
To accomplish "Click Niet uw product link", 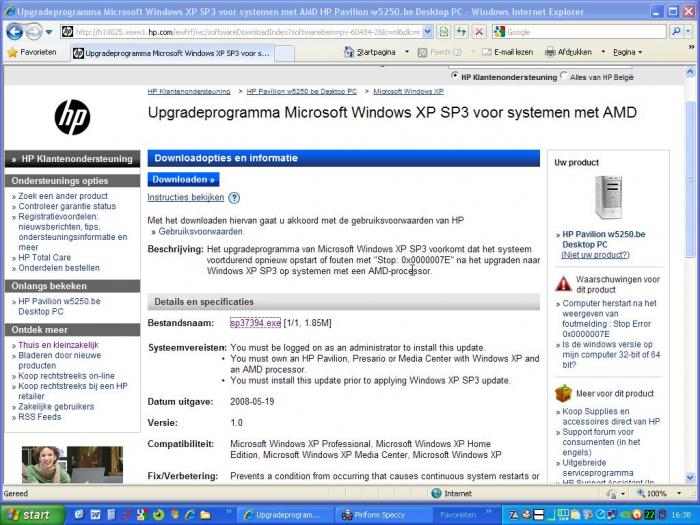I will point(595,255).
